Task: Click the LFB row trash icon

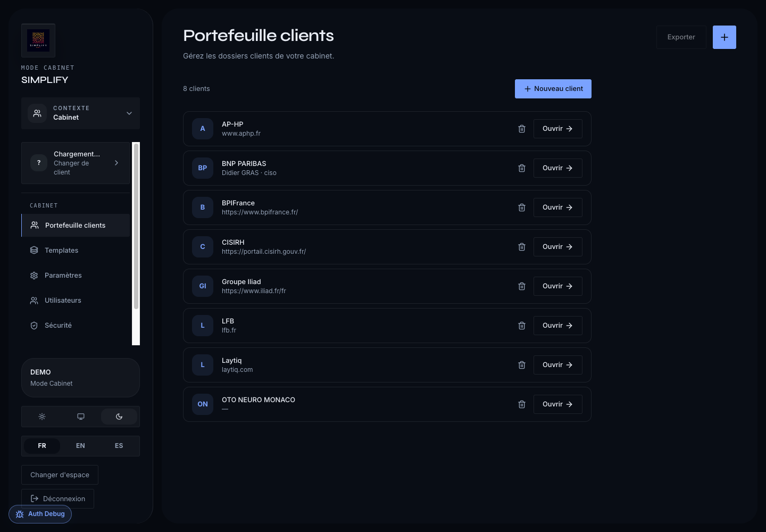Action: pyautogui.click(x=522, y=326)
